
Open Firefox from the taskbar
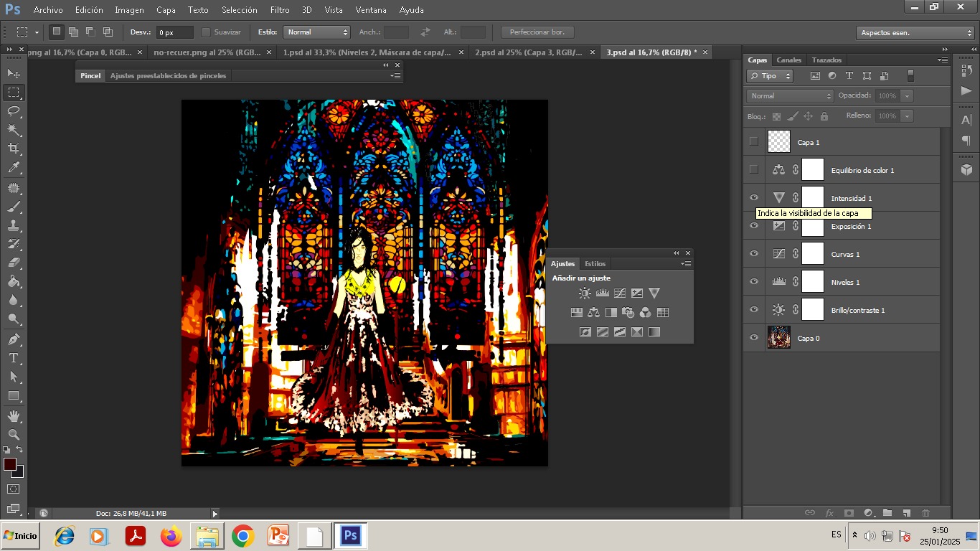[x=171, y=536]
